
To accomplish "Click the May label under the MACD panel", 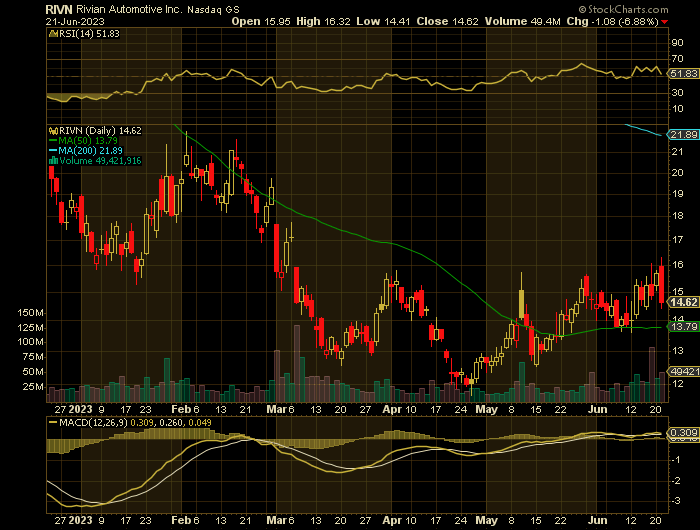I will coord(487,520).
